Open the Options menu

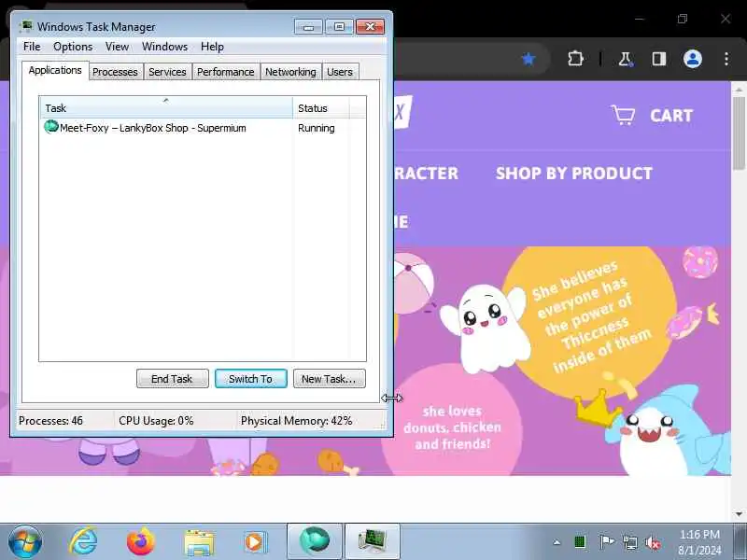[x=73, y=47]
